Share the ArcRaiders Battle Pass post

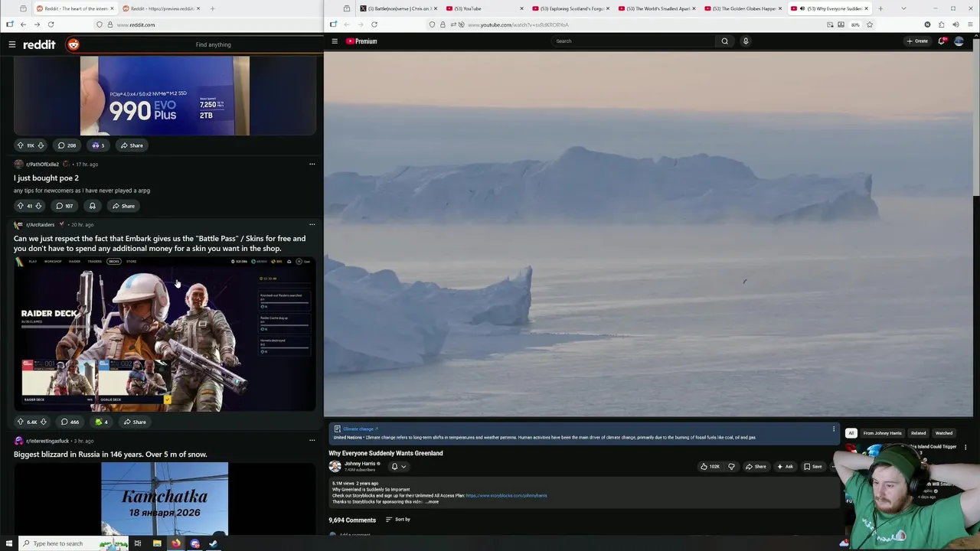135,422
